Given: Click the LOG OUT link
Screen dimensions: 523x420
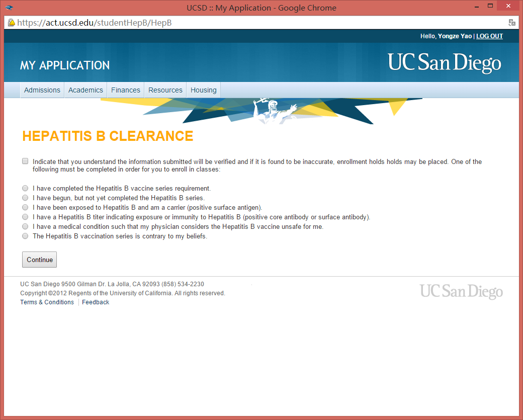Looking at the screenshot, I should click(489, 36).
